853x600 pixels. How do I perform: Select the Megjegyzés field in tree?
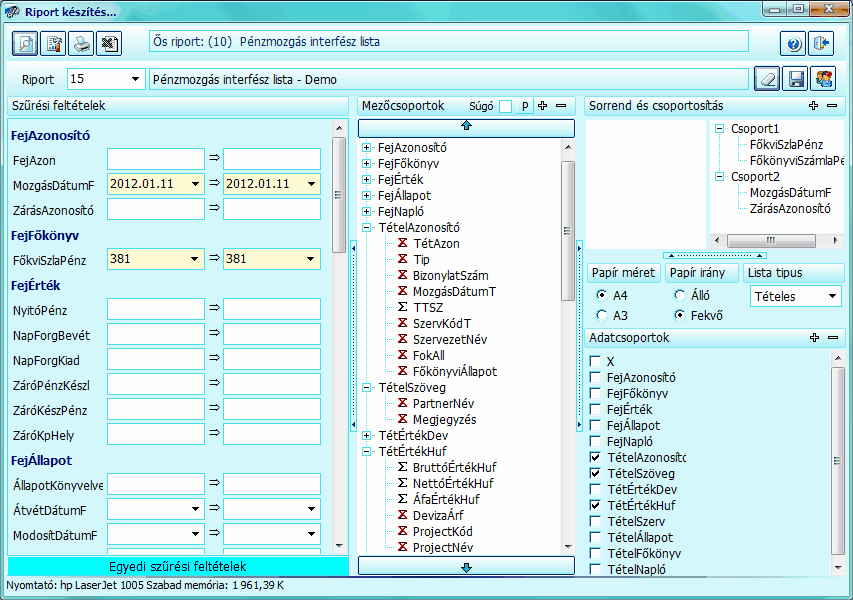[444, 419]
